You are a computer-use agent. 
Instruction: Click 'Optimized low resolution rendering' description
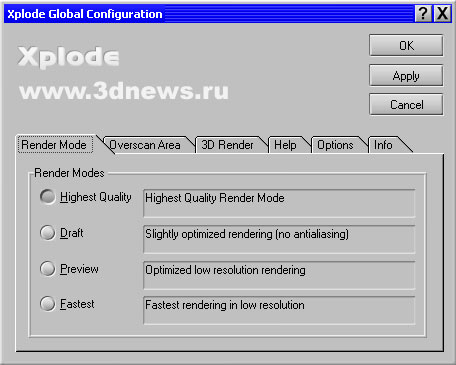[225, 270]
